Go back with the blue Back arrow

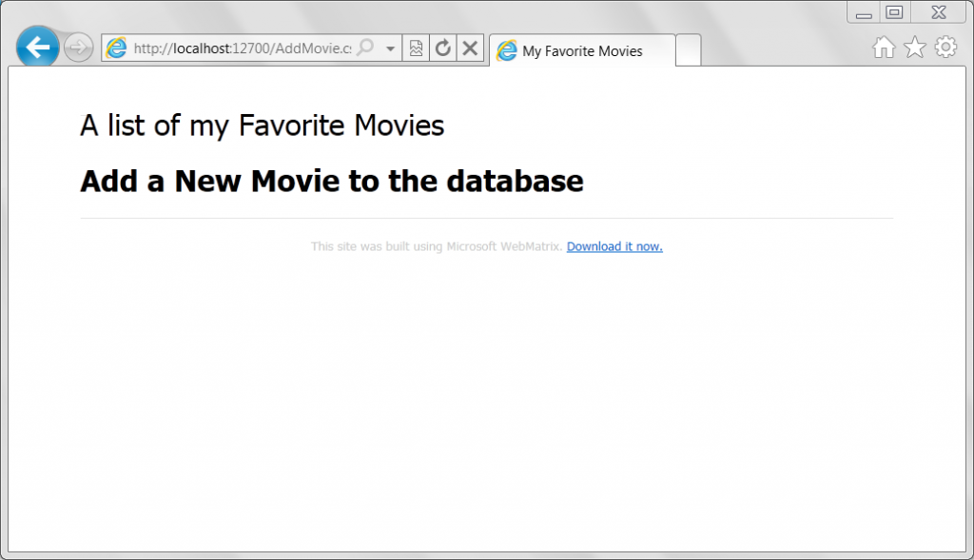[37, 48]
